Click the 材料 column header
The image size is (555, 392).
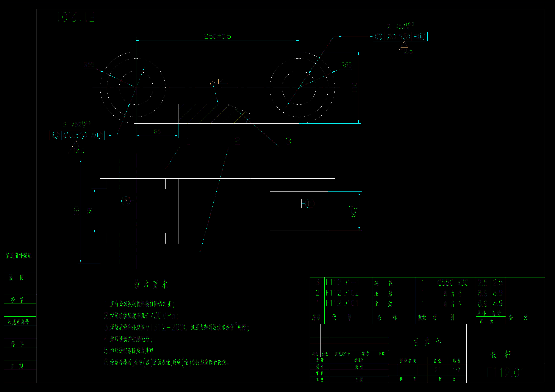444,317
